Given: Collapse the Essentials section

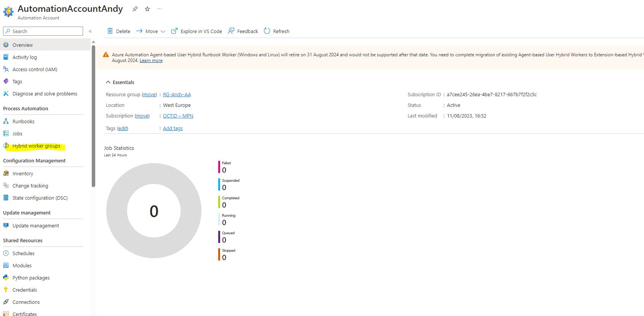Looking at the screenshot, I should [108, 82].
